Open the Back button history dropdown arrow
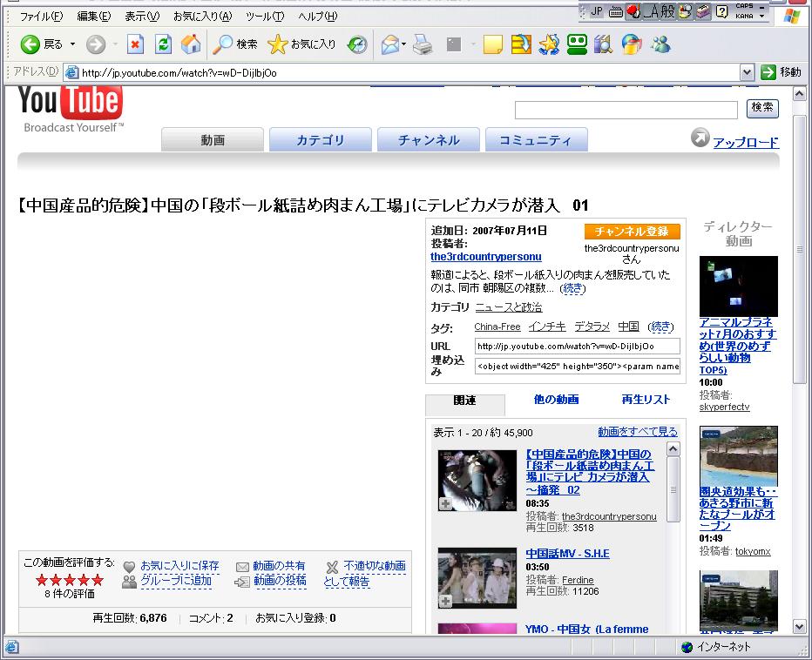This screenshot has width=812, height=660. tap(73, 44)
